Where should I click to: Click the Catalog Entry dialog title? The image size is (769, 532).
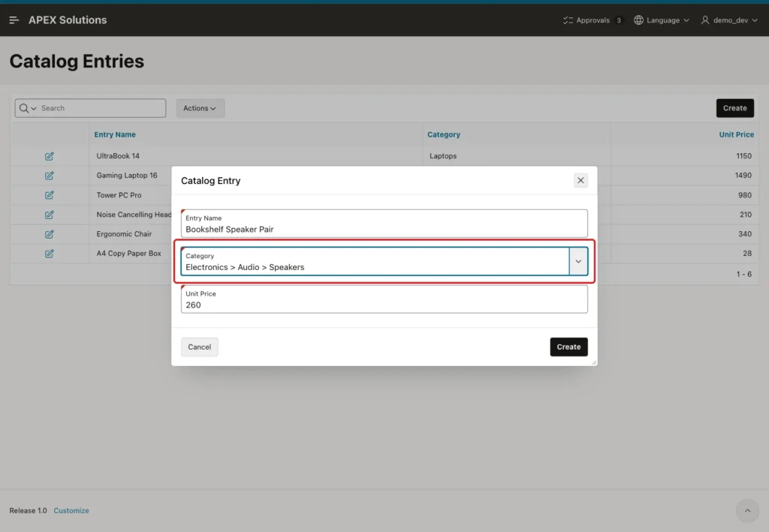(210, 181)
